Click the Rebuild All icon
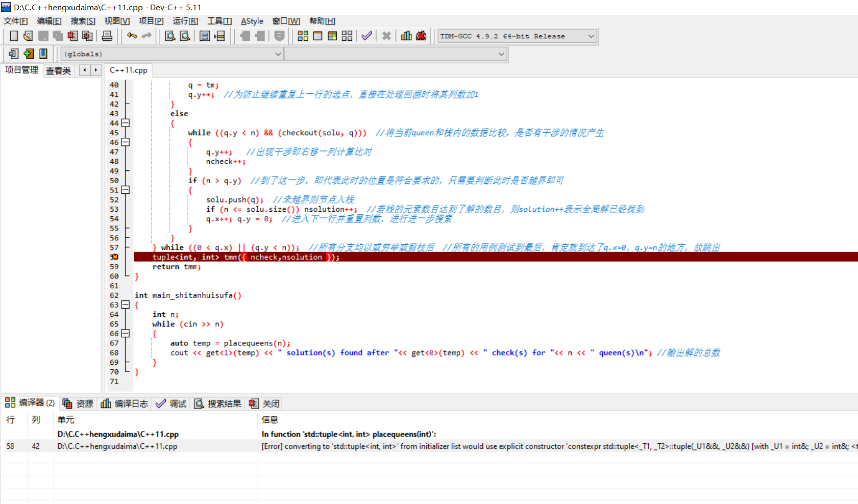The width and height of the screenshot is (858, 504). point(347,36)
